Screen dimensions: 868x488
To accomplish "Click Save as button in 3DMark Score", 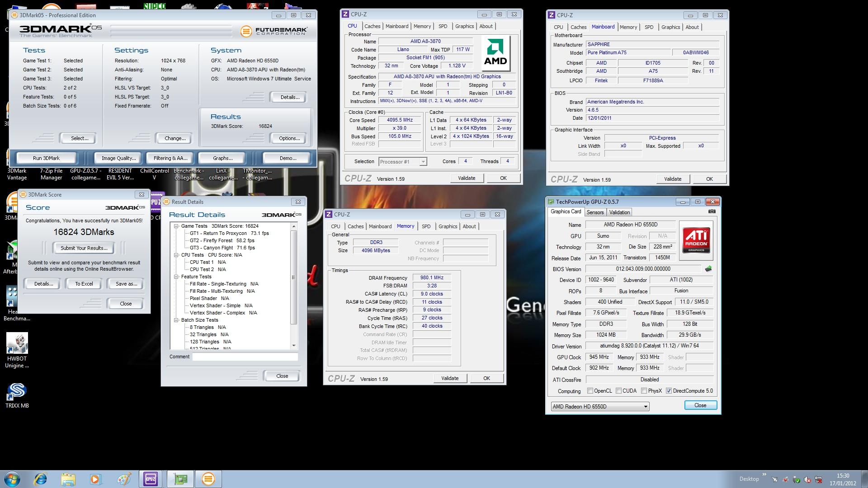I will point(126,284).
